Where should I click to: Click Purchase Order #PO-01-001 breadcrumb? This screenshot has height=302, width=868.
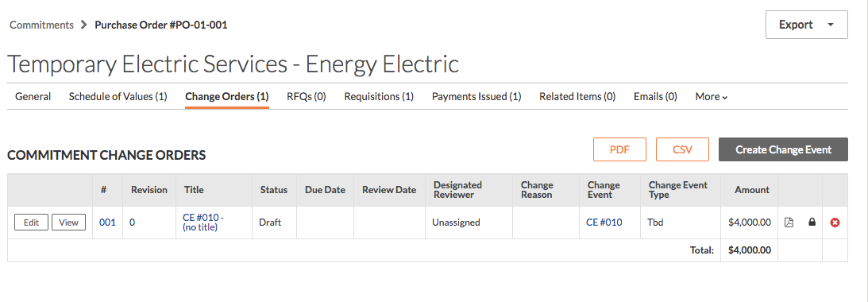pos(161,25)
